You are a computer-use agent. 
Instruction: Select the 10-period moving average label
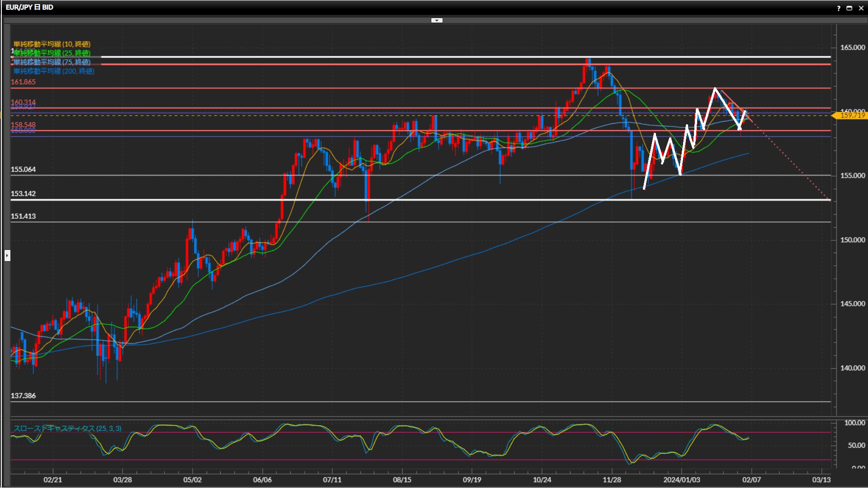[52, 44]
